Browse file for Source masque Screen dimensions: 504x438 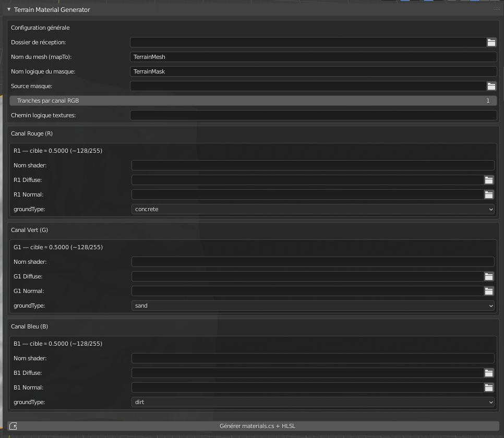point(491,86)
